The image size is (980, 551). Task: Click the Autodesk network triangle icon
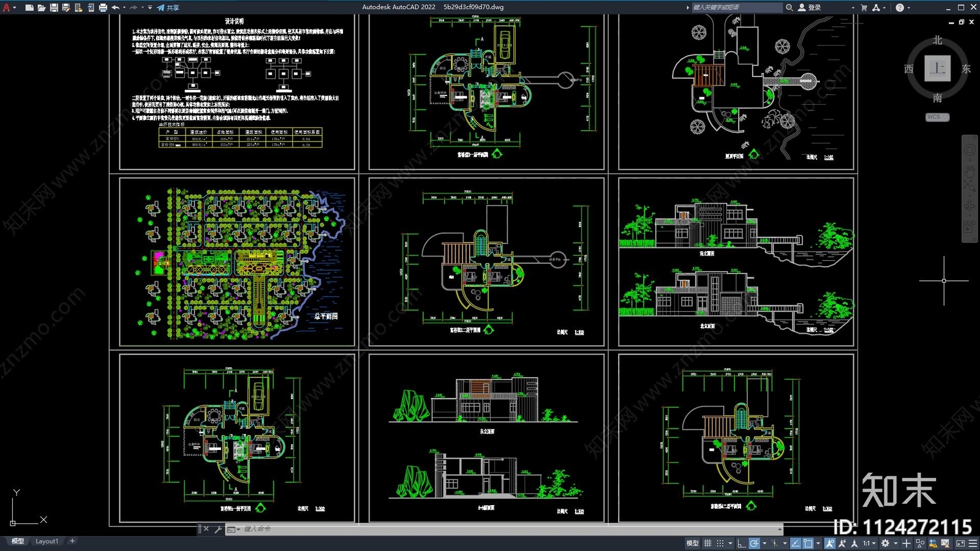(x=876, y=7)
